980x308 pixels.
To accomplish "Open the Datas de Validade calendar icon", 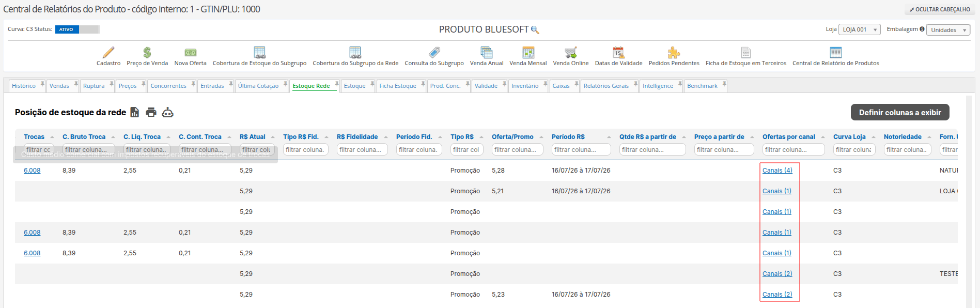I will point(618,52).
